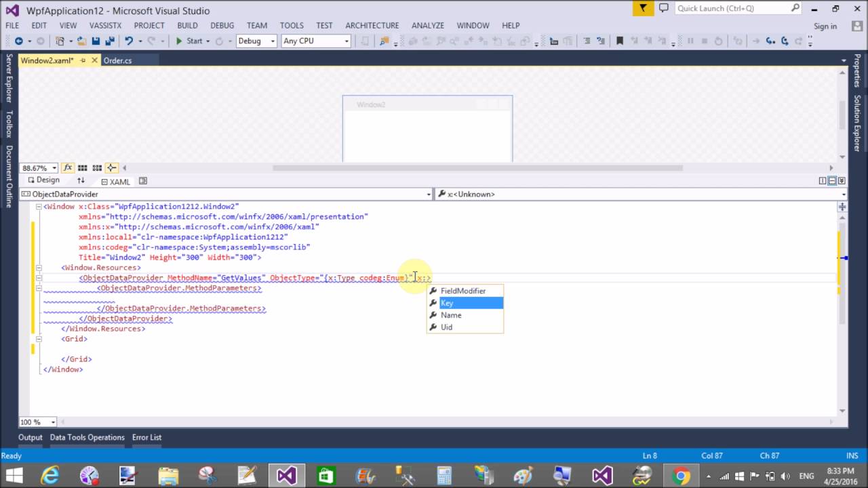Click the Windows Start button
The image size is (868, 488).
point(14,475)
